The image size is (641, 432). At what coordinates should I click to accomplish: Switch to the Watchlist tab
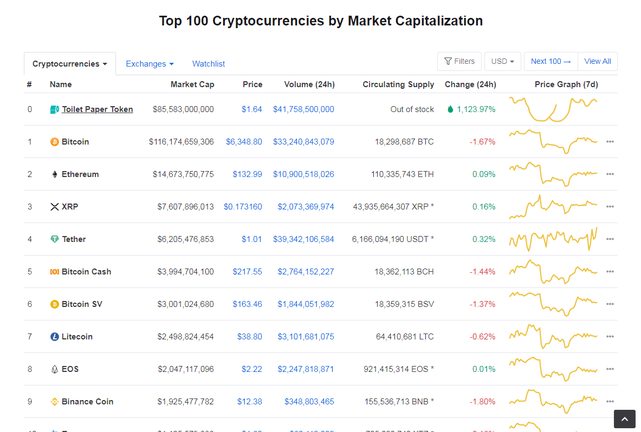coord(208,64)
